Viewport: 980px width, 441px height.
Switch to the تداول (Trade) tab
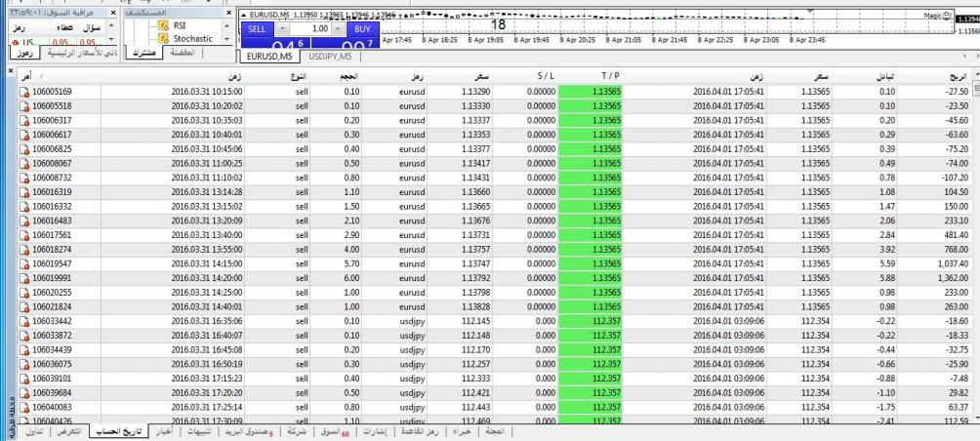coord(33,429)
